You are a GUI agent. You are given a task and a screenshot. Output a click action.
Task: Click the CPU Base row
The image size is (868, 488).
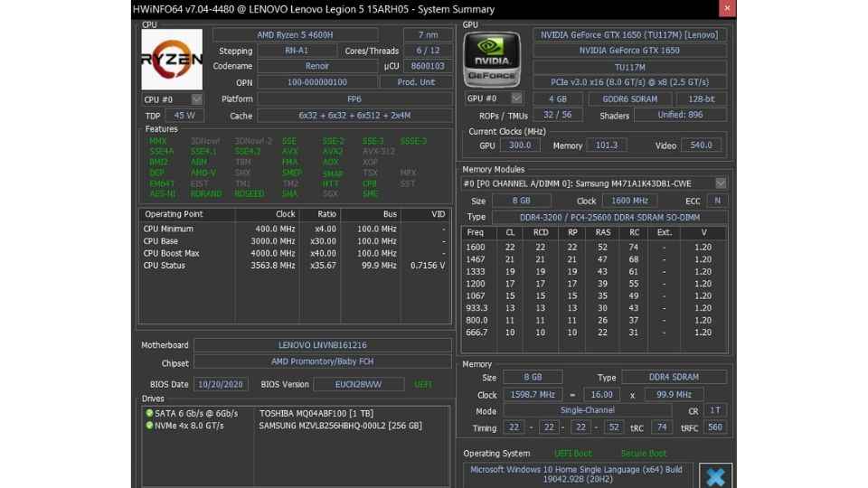point(295,241)
